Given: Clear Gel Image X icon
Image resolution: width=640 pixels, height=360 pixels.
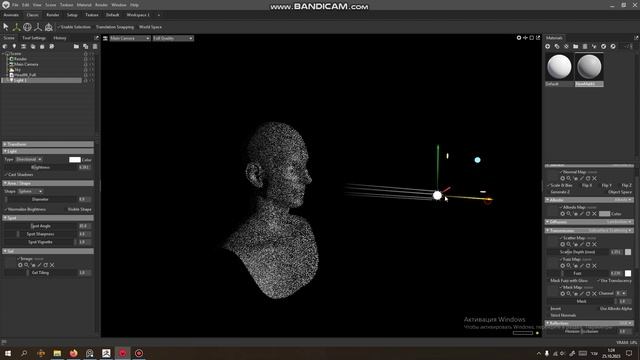Looking at the screenshot, I should [x=52, y=265].
